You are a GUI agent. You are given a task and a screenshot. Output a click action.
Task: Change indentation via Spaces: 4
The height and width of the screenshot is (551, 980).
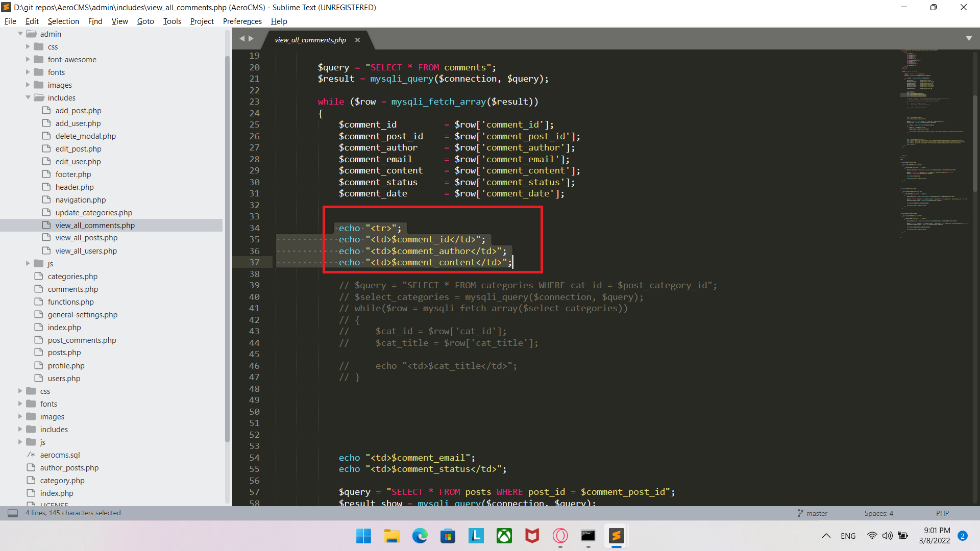point(878,513)
